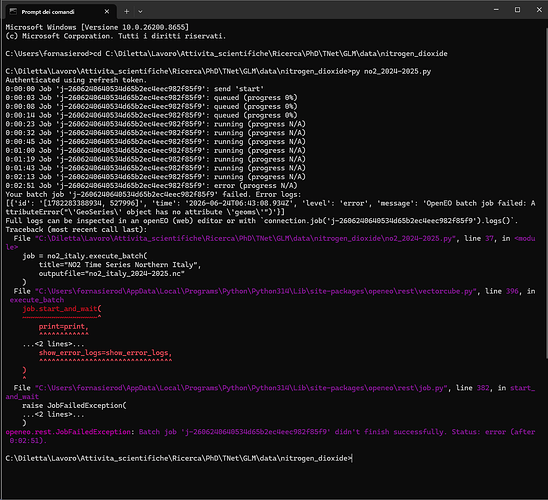
Task: Click the 'Authenticated using refresh token' line
Action: click(76, 80)
